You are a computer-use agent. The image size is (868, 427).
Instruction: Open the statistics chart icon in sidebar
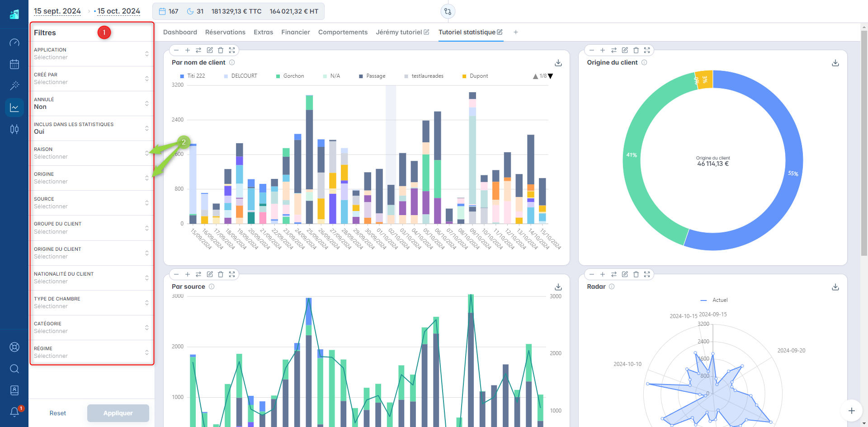click(14, 108)
